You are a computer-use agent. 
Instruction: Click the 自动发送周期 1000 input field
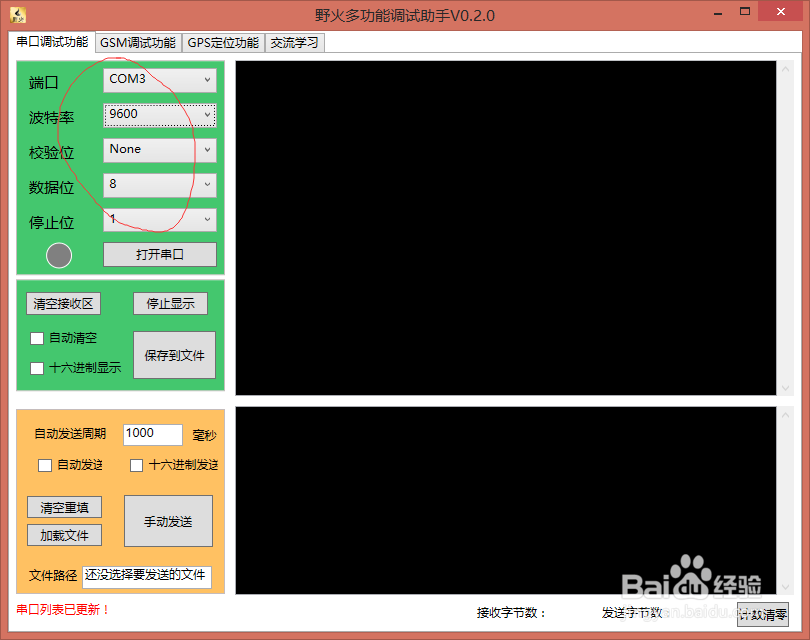click(x=153, y=434)
